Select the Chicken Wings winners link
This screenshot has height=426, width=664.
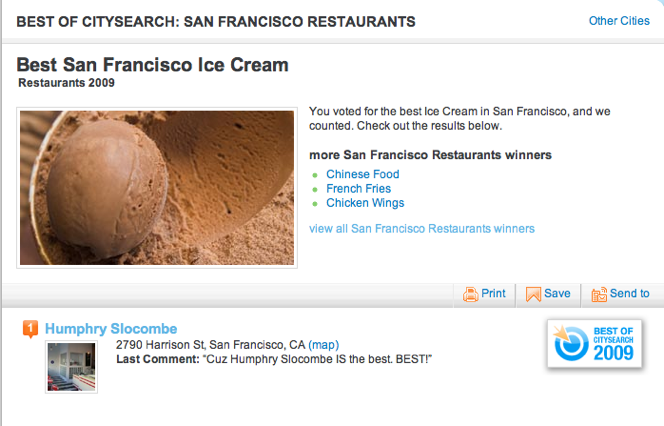366,203
